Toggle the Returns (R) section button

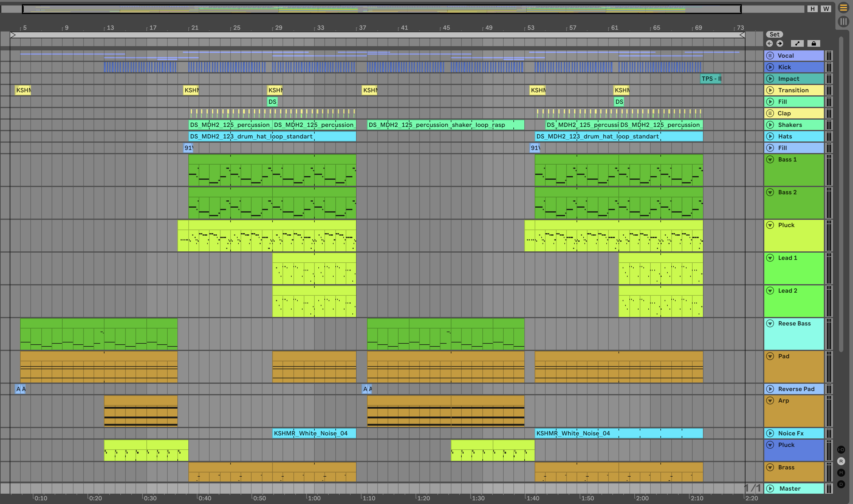click(841, 461)
